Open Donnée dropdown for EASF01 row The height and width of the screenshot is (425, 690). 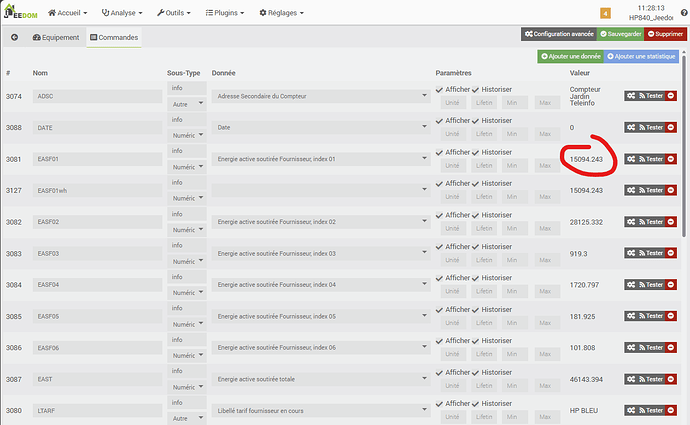320,159
